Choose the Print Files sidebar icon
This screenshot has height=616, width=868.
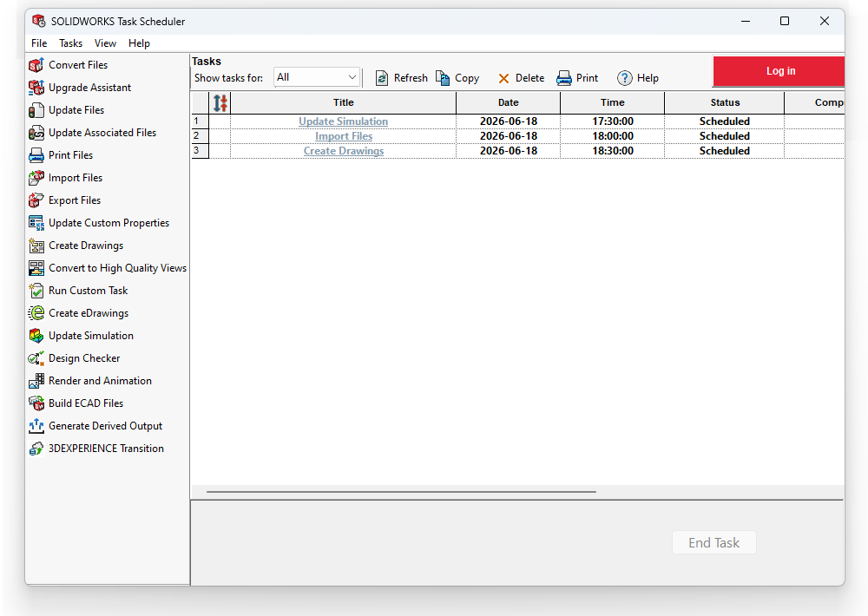tap(36, 155)
